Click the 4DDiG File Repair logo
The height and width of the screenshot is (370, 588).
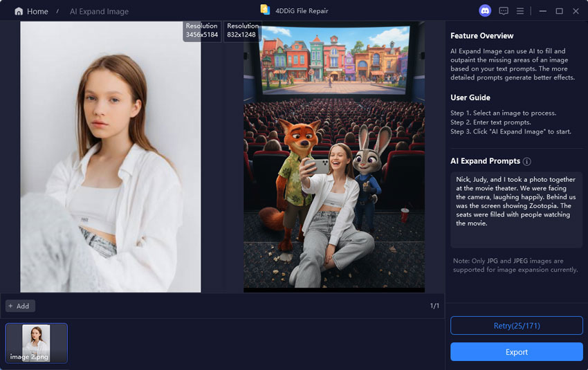point(265,10)
